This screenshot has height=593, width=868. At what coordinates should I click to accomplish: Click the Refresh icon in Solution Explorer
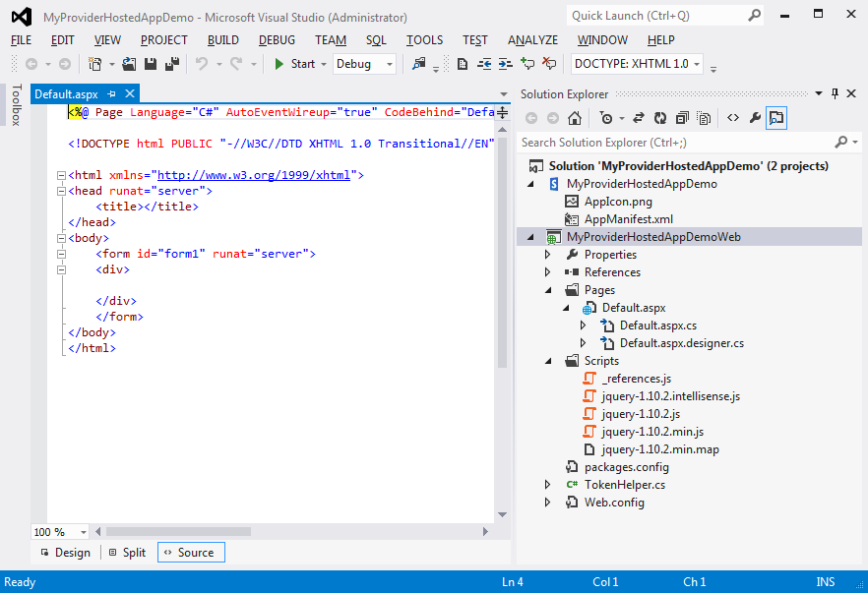[x=659, y=118]
